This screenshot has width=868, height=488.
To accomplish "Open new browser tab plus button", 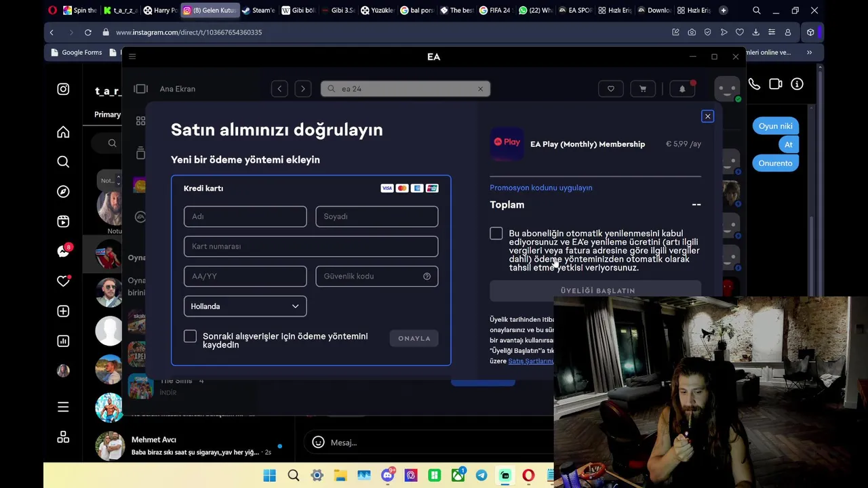I will (723, 10).
